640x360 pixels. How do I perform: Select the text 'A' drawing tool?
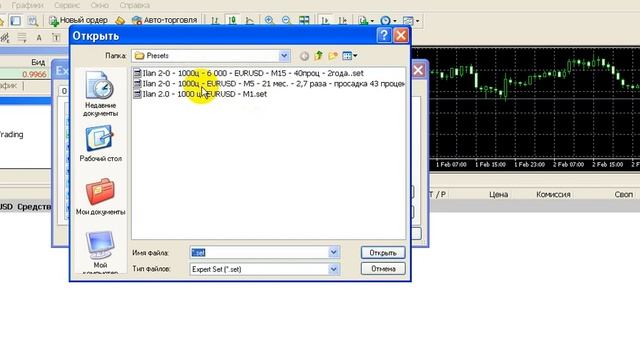click(x=39, y=38)
